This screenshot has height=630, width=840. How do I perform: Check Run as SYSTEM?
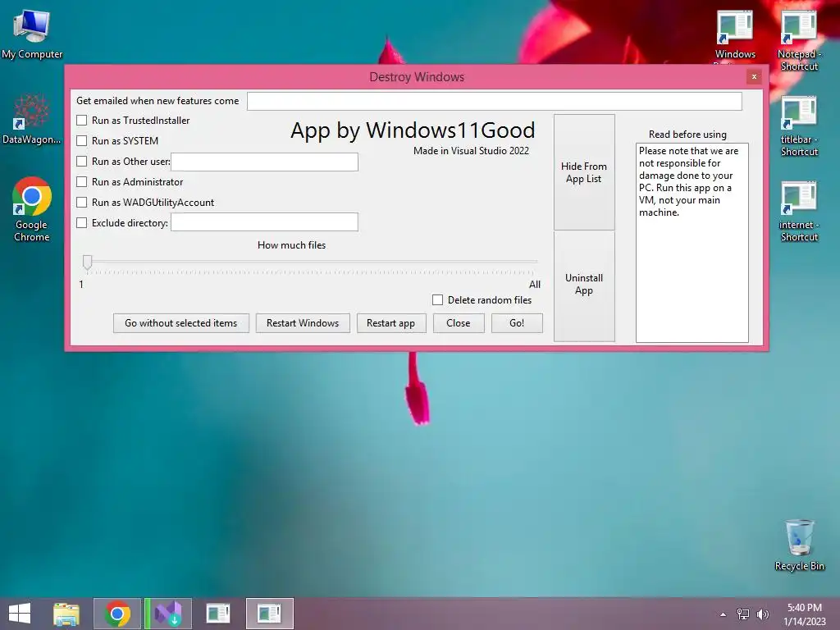81,140
